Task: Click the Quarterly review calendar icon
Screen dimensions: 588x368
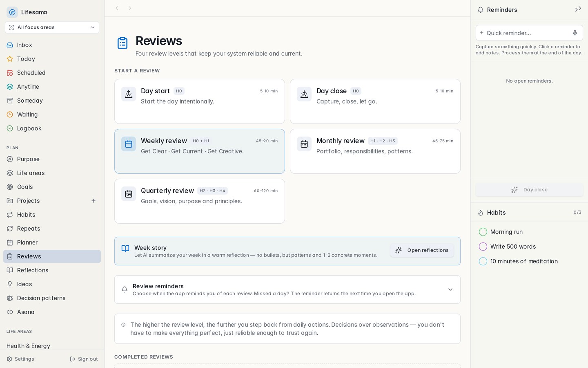Action: pyautogui.click(x=129, y=194)
